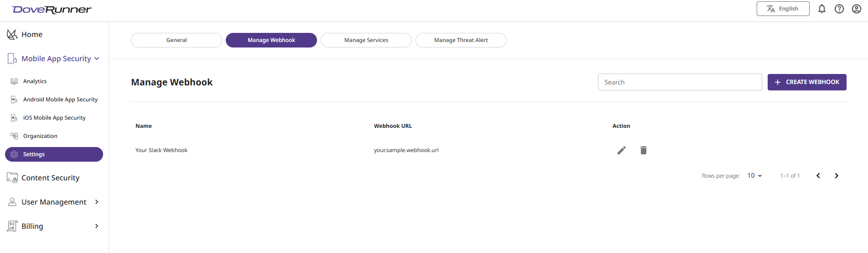Screen dimensions: 868x253
Task: Click the your.sample.webhook.url cell
Action: [x=406, y=150]
